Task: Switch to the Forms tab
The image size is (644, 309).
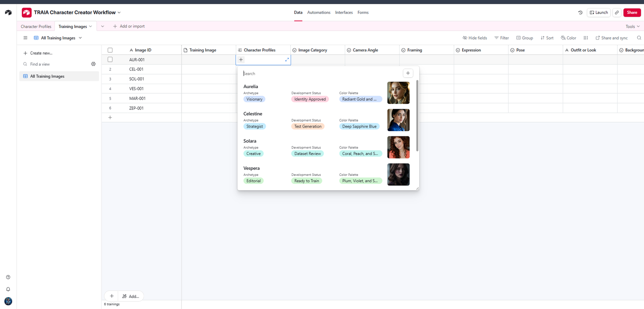Action: click(x=363, y=12)
